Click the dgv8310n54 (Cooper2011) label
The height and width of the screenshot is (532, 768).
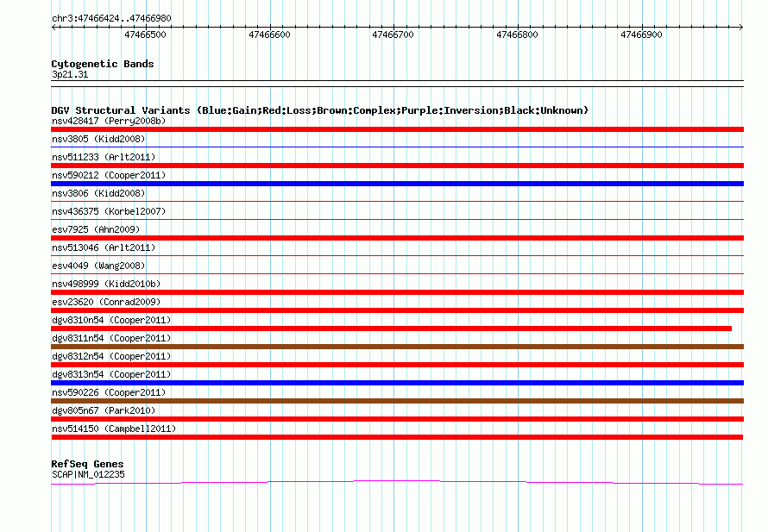click(x=111, y=320)
